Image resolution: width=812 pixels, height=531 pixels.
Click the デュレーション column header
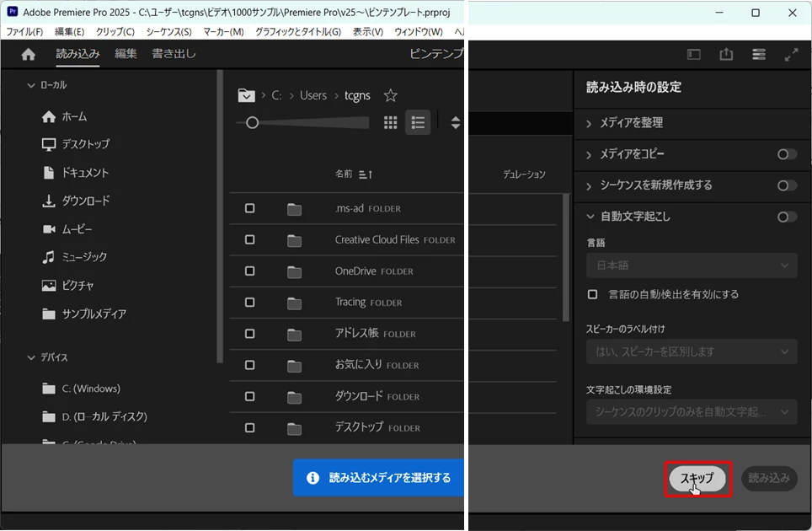pos(524,174)
